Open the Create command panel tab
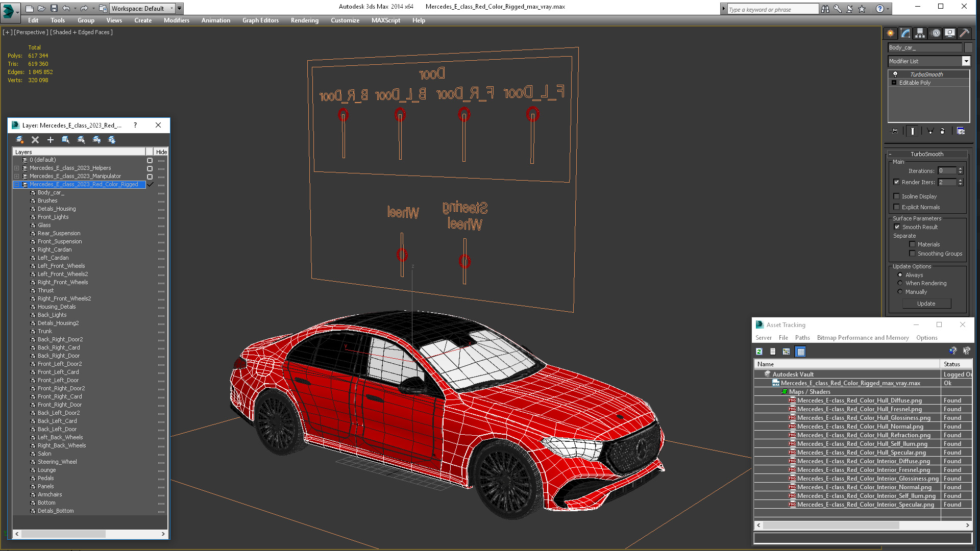Image resolution: width=980 pixels, height=551 pixels. pos(891,33)
